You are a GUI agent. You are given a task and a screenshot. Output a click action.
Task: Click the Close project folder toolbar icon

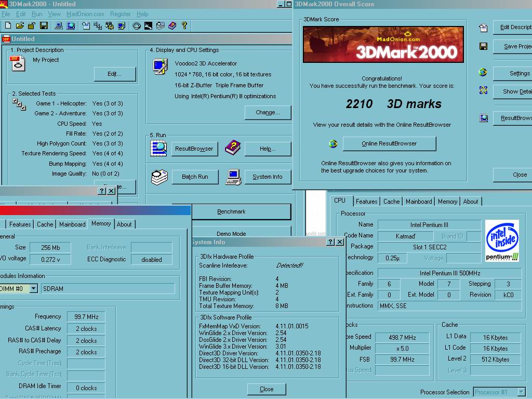(x=32, y=25)
